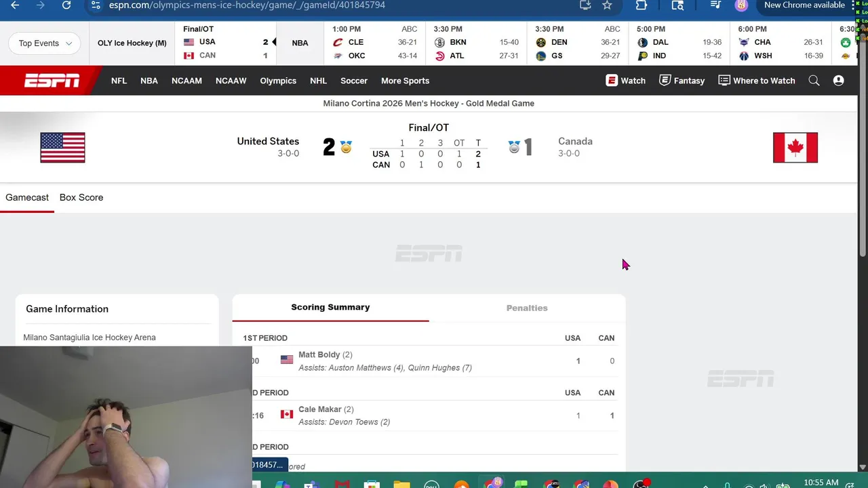Open the NHL menu

click(318, 81)
